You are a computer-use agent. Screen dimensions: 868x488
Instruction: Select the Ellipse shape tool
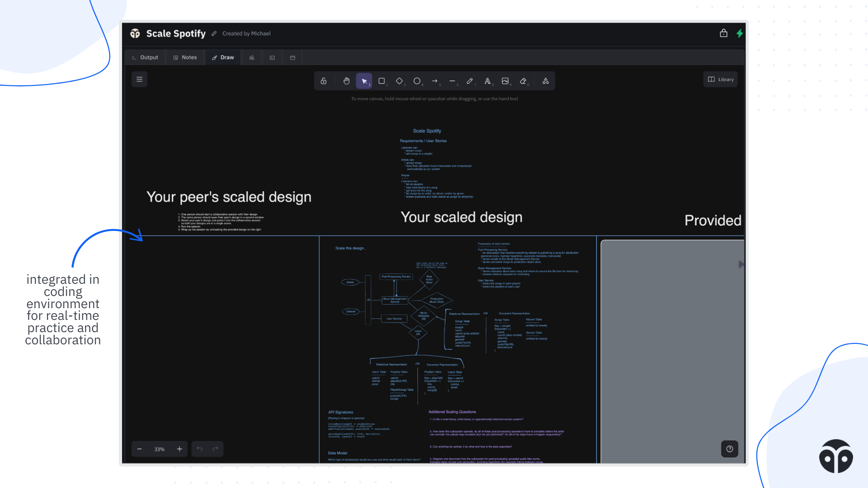[417, 81]
